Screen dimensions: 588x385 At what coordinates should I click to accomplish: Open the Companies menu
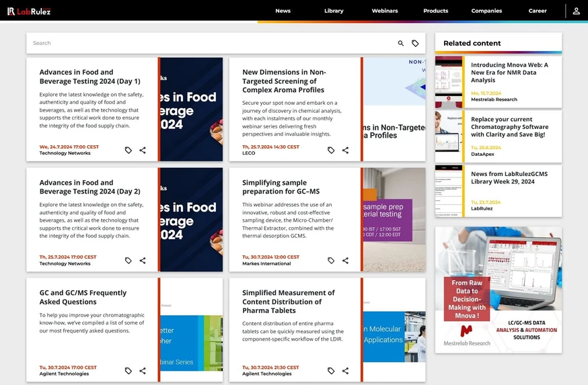click(x=487, y=11)
